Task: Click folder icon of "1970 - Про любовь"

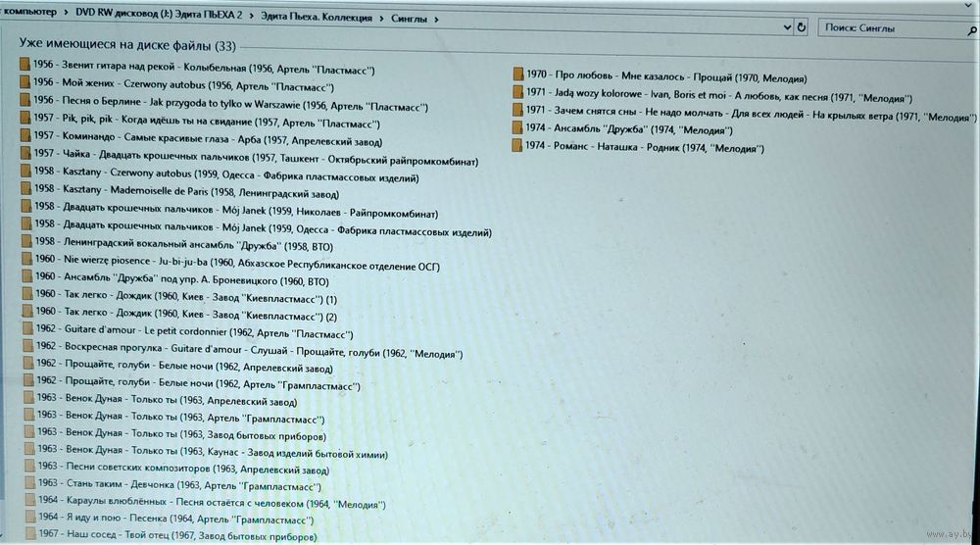Action: coord(518,74)
